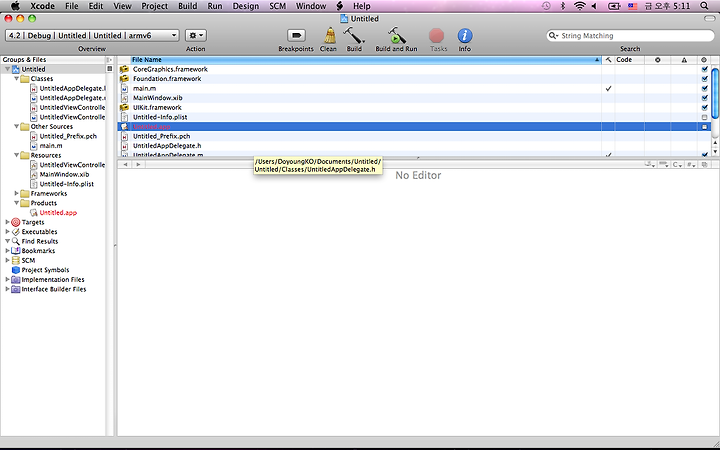This screenshot has height=450, width=720.
Task: Collapse the Products folder
Action: pos(17,203)
